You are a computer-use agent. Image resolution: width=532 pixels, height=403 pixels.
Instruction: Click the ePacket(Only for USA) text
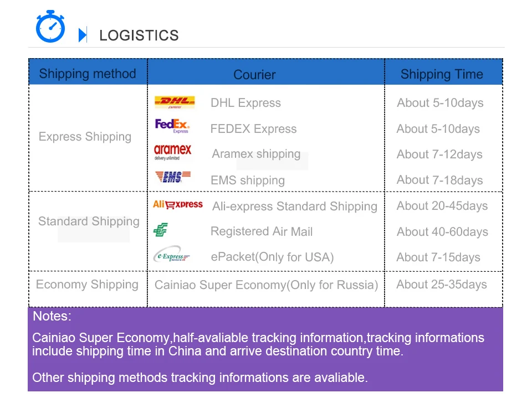[272, 257]
